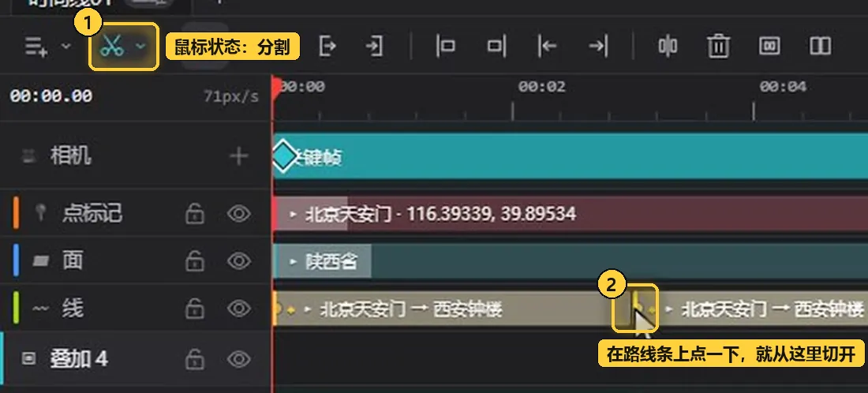Select the scissors split tool
This screenshot has width=868, height=393.
coord(112,47)
